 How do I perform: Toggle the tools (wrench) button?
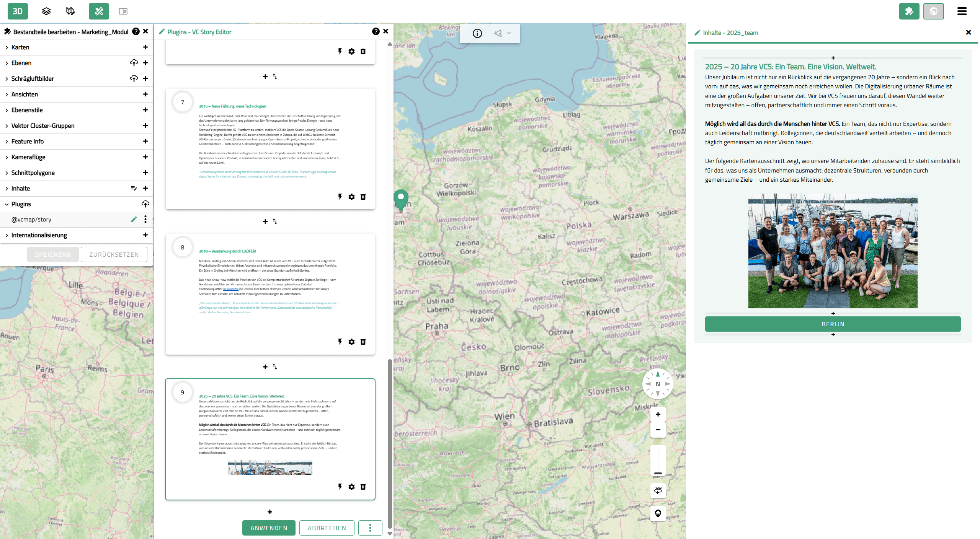click(x=99, y=11)
